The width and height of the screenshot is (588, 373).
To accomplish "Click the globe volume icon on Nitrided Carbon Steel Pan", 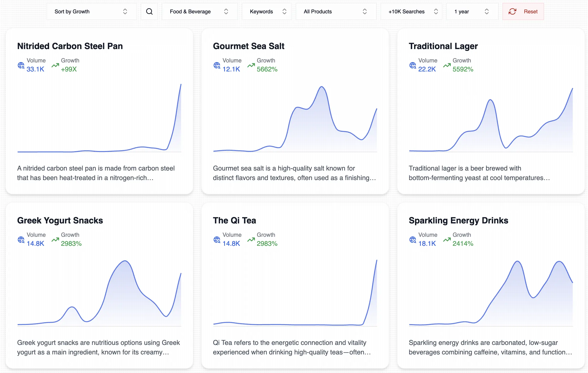I will point(21,65).
